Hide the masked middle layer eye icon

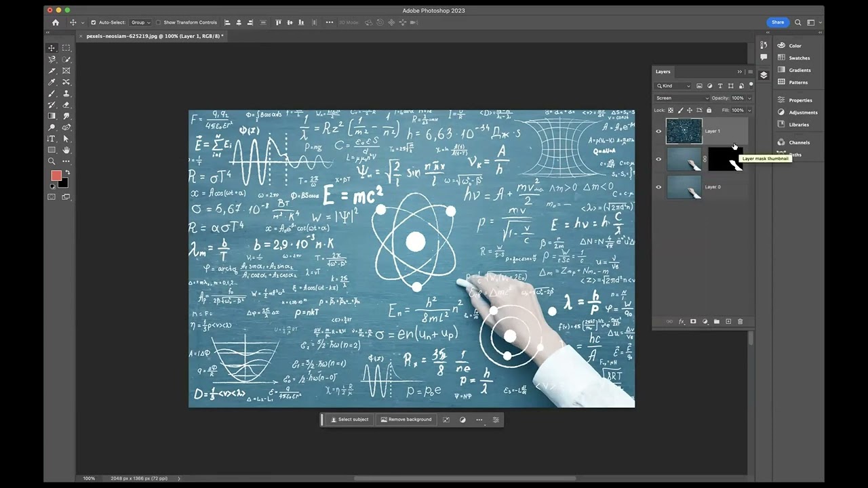[x=658, y=159]
